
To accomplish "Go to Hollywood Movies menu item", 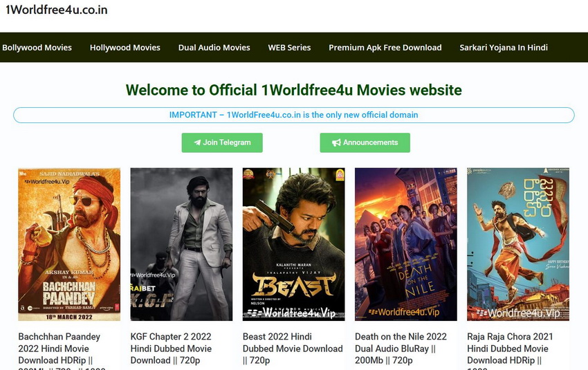I will click(125, 48).
